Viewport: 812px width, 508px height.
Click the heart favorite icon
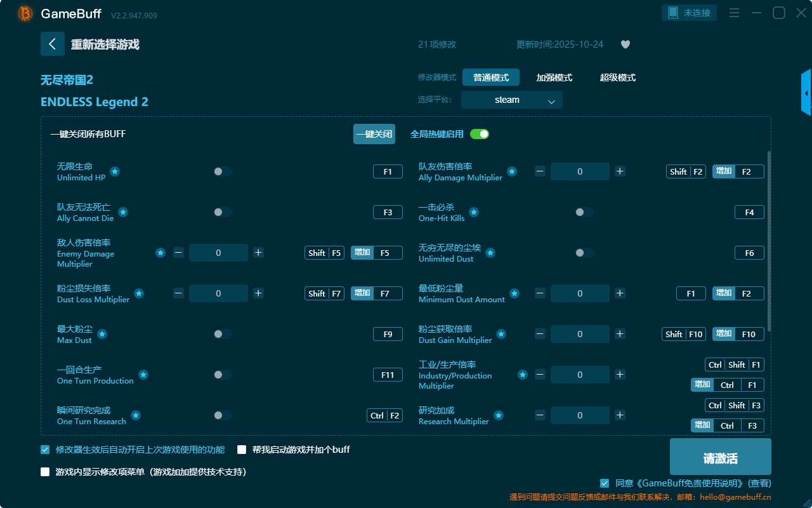[x=625, y=44]
